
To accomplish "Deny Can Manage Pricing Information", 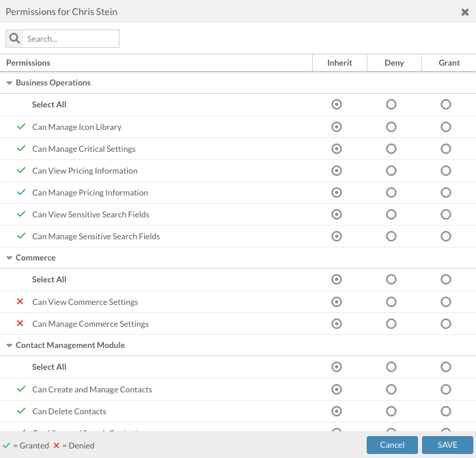I will click(x=391, y=192).
